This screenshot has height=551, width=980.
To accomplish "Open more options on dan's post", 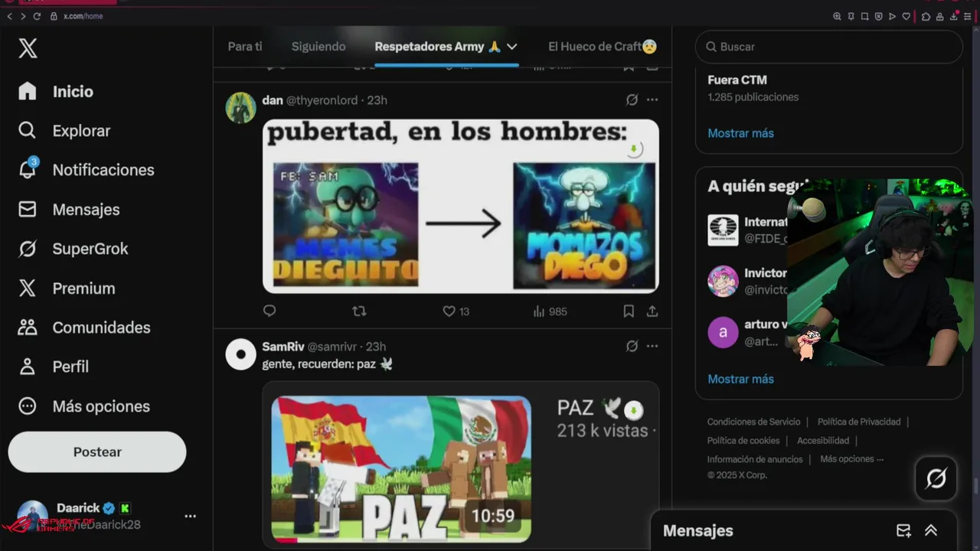I will point(652,99).
